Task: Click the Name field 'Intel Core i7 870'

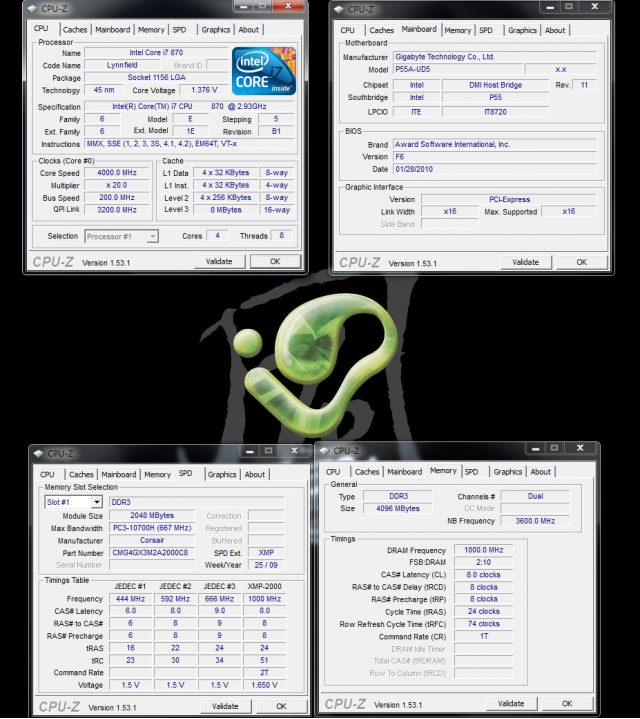Action: coord(156,53)
